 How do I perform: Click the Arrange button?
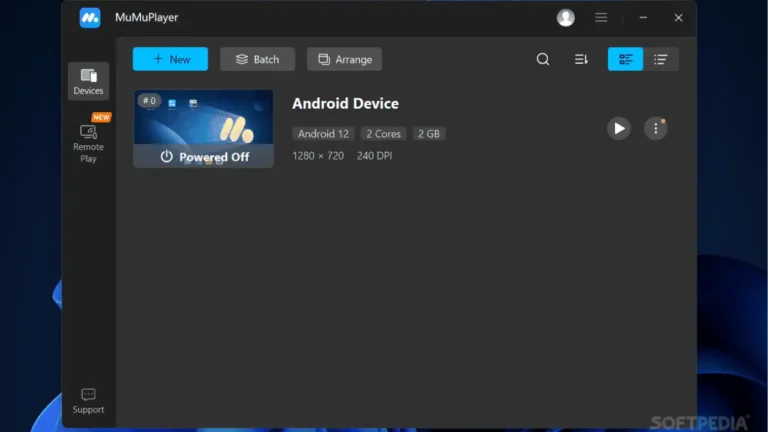(x=344, y=59)
